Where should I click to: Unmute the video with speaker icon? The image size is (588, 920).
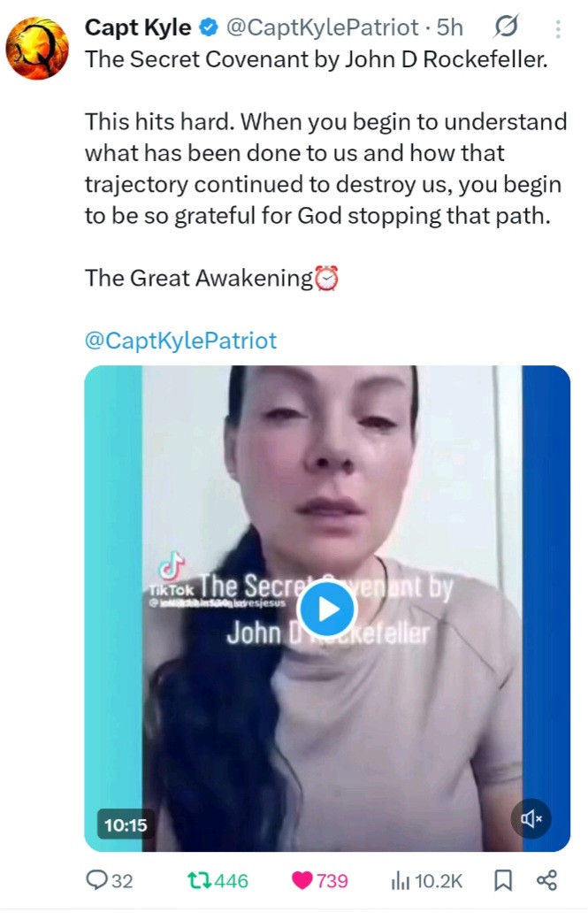click(x=531, y=818)
